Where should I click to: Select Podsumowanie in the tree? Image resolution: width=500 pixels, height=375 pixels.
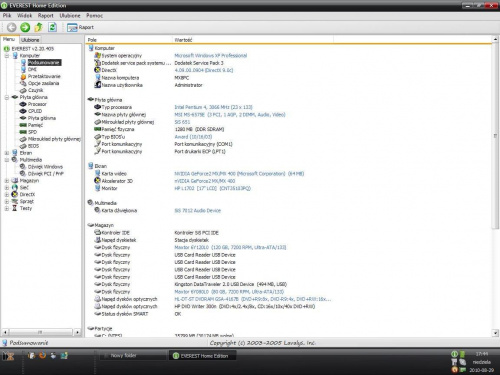pyautogui.click(x=44, y=63)
